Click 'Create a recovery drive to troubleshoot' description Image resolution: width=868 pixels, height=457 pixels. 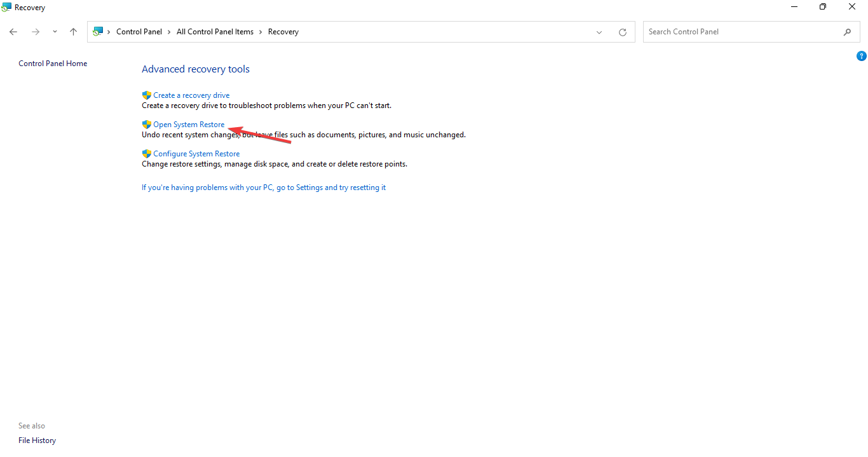click(x=267, y=106)
